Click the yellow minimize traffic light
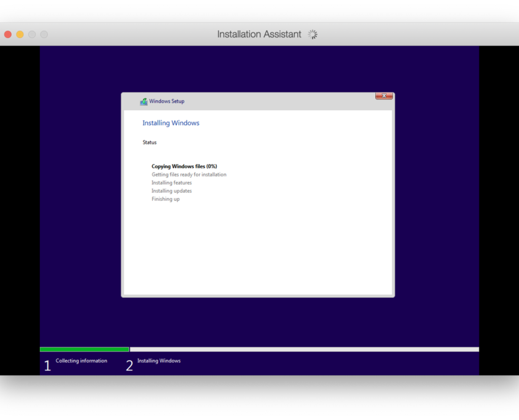 point(19,34)
